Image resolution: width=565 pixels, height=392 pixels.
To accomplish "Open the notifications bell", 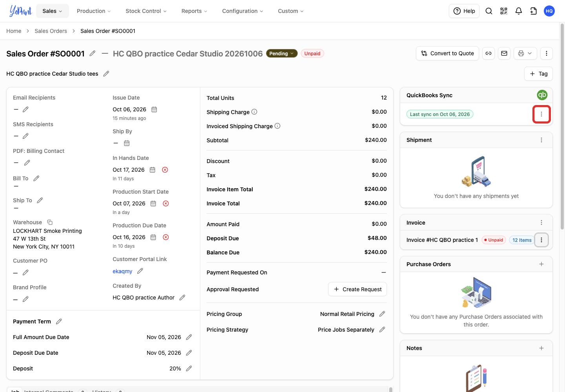I will (x=519, y=11).
